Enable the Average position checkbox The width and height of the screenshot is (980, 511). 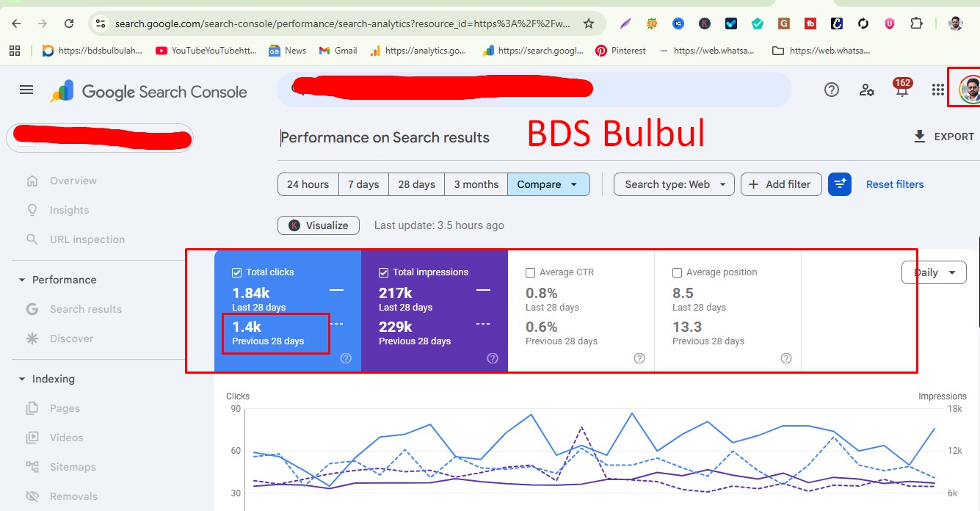tap(677, 272)
